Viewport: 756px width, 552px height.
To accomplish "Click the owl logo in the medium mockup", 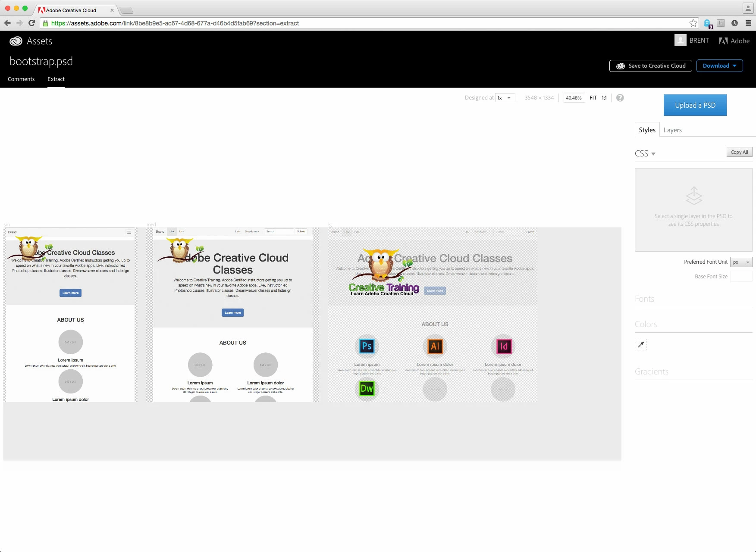I will pyautogui.click(x=180, y=250).
